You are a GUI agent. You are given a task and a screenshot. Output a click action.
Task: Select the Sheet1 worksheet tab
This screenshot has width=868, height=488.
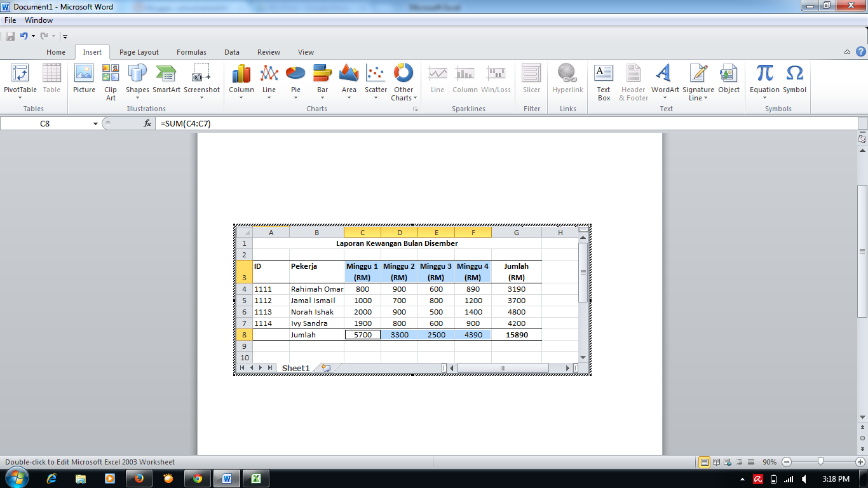(295, 368)
